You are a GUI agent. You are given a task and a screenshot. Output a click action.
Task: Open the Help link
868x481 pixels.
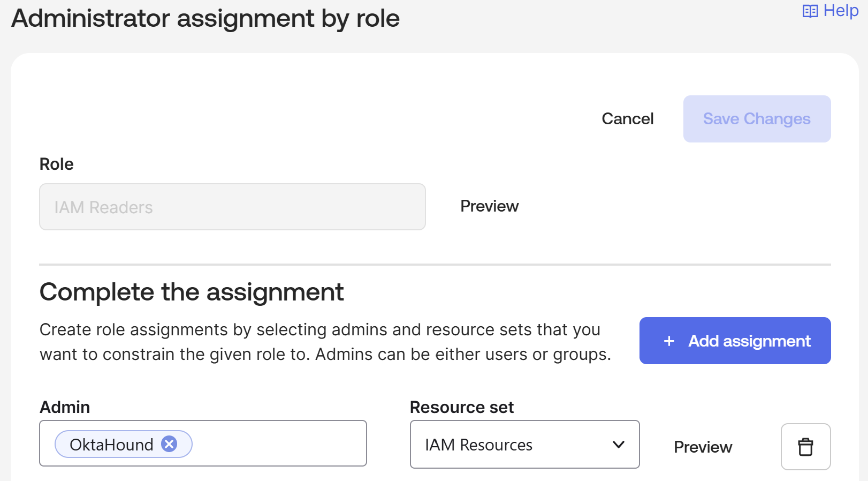click(831, 11)
